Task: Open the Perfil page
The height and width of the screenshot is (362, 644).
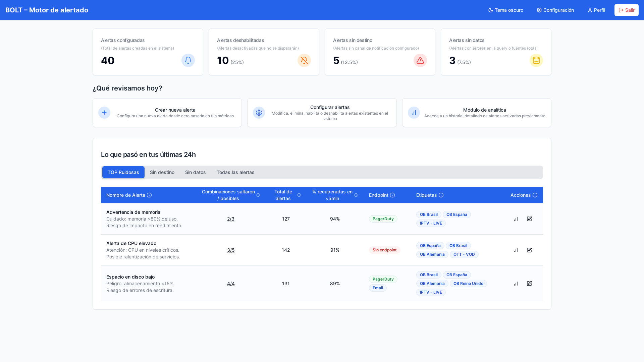Action: (596, 10)
